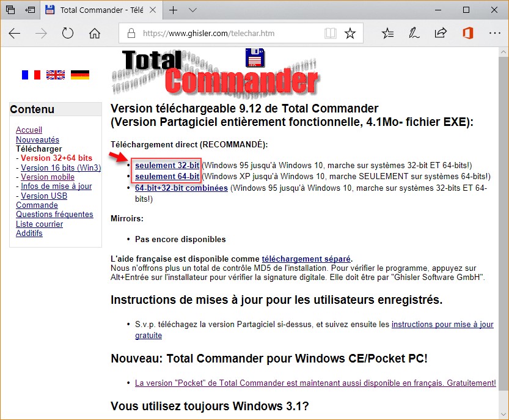The width and height of the screenshot is (509, 420).
Task: Click the site padlock icon
Action: pyautogui.click(x=131, y=33)
